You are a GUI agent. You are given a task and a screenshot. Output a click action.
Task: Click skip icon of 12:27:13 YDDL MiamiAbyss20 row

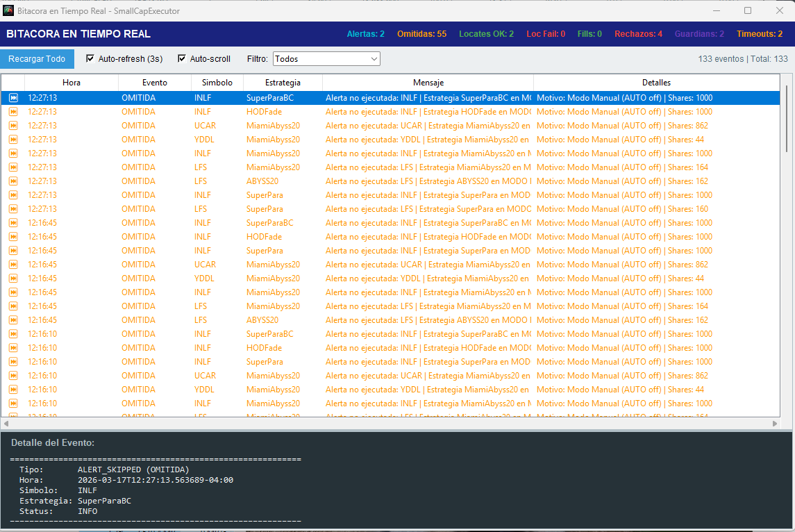[x=13, y=140]
